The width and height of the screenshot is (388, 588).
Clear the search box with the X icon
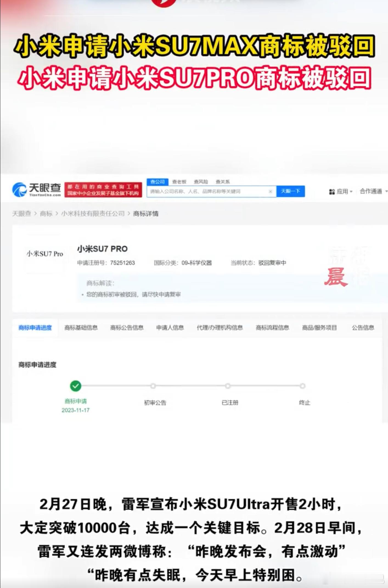[x=270, y=191]
